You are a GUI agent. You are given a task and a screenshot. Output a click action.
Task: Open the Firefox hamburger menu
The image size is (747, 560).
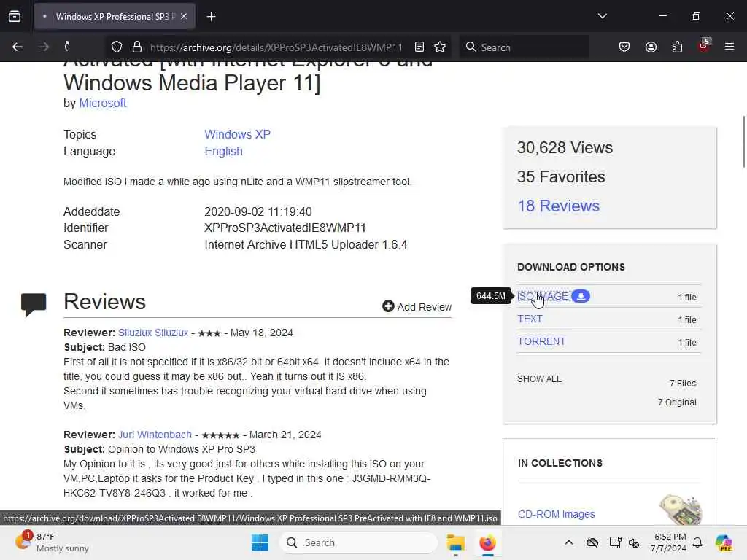[729, 47]
